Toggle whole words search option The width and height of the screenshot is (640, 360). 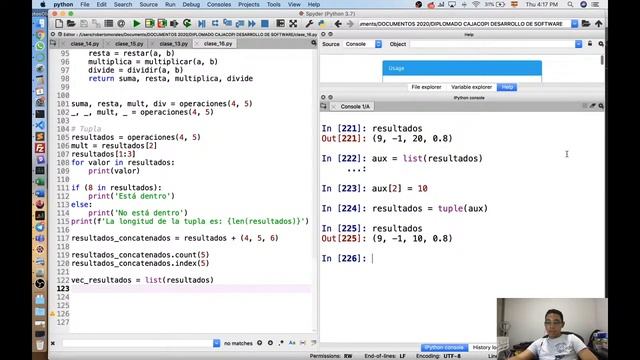click(x=302, y=343)
